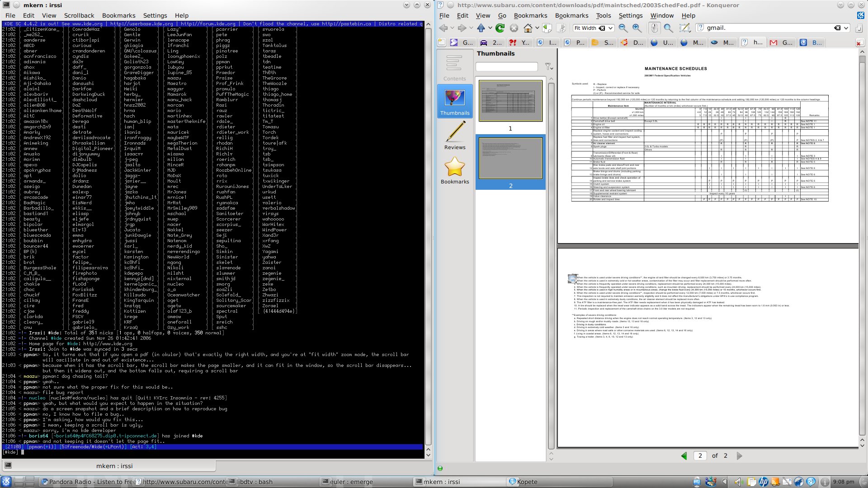The image size is (868, 488).
Task: Select page 1 thumbnail
Action: click(x=510, y=101)
